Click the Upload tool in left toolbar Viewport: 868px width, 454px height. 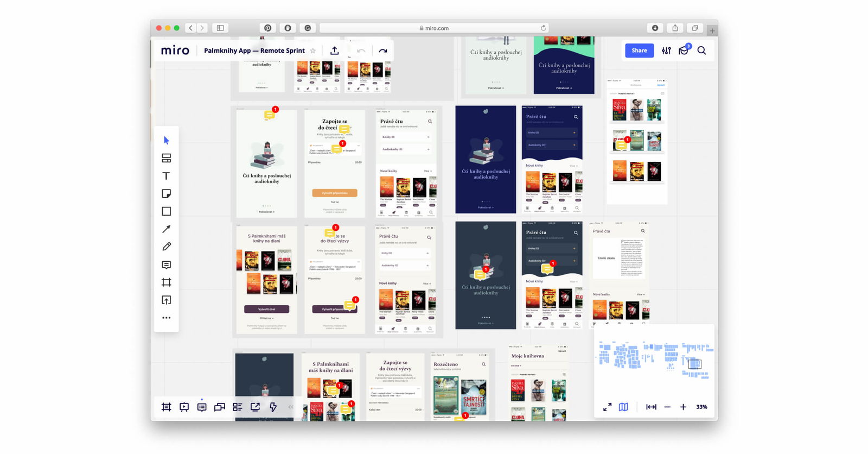coord(167,300)
